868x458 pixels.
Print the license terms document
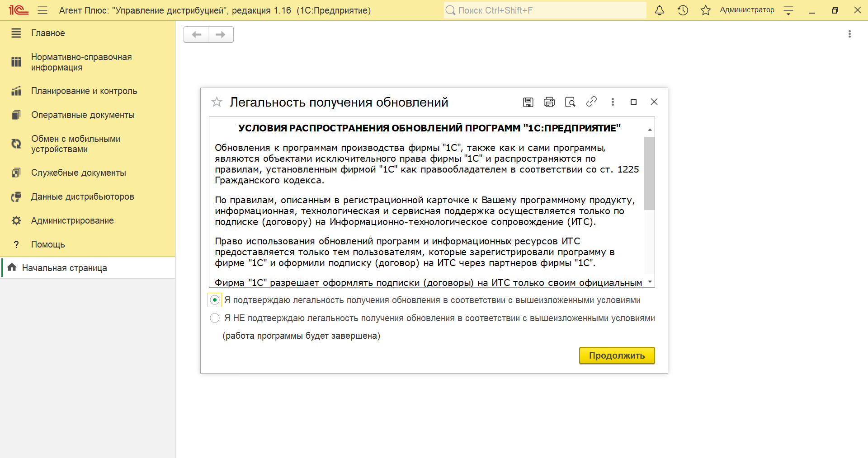coord(549,102)
